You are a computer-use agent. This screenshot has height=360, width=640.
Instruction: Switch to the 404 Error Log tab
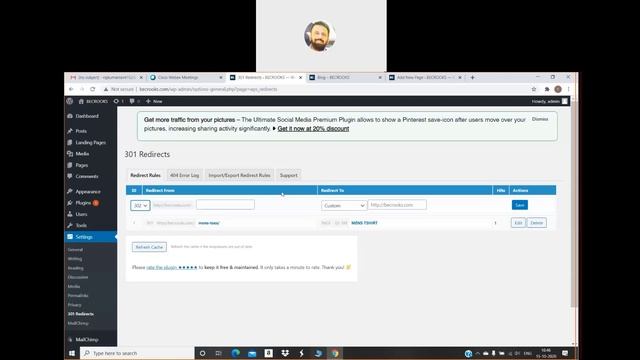tap(184, 175)
